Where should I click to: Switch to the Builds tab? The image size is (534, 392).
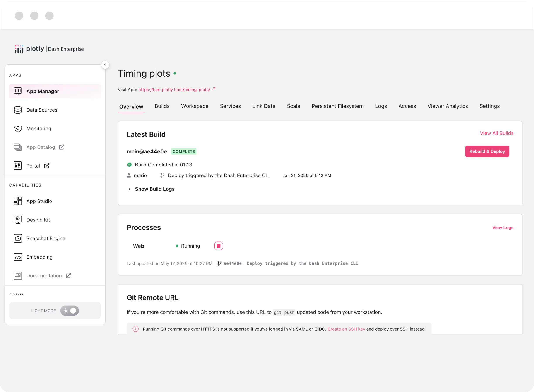pos(162,106)
